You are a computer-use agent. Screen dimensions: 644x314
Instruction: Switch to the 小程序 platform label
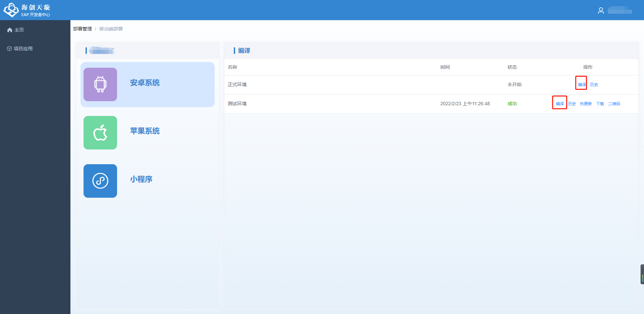[141, 179]
